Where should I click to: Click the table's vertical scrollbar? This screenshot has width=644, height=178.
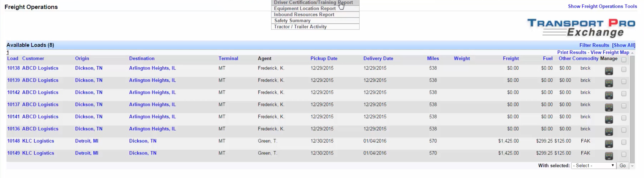(x=632, y=108)
